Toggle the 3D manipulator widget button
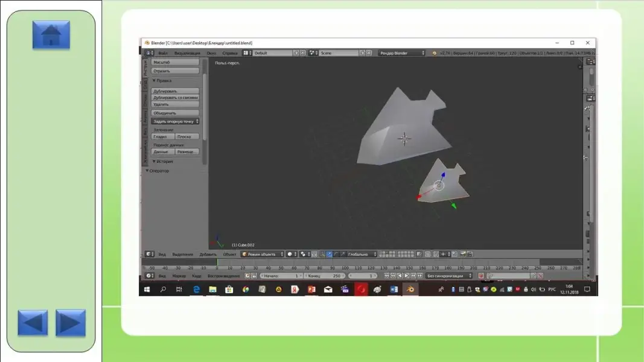644x362 pixels. tap(322, 255)
